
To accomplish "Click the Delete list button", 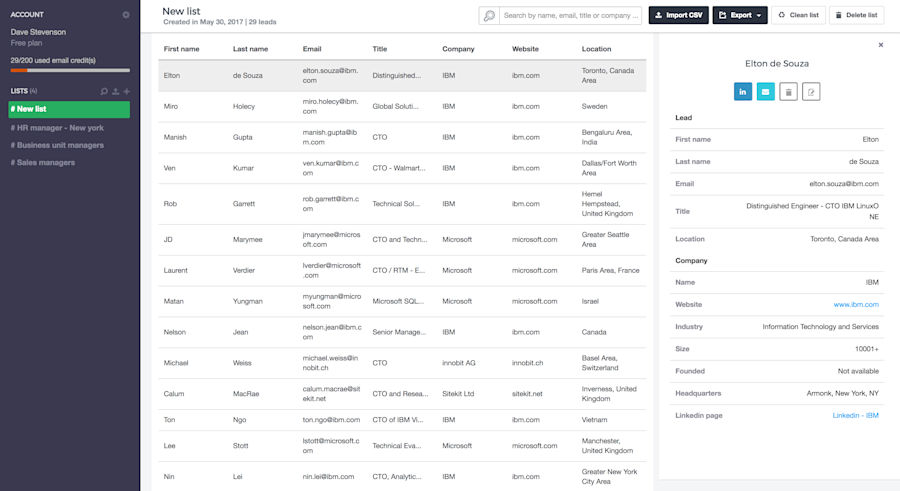I will tap(856, 16).
